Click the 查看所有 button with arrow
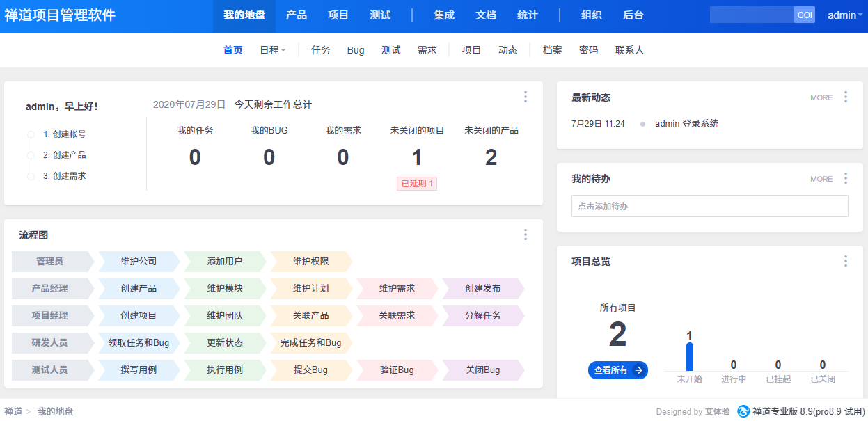Image resolution: width=868 pixels, height=421 pixels. (x=618, y=370)
